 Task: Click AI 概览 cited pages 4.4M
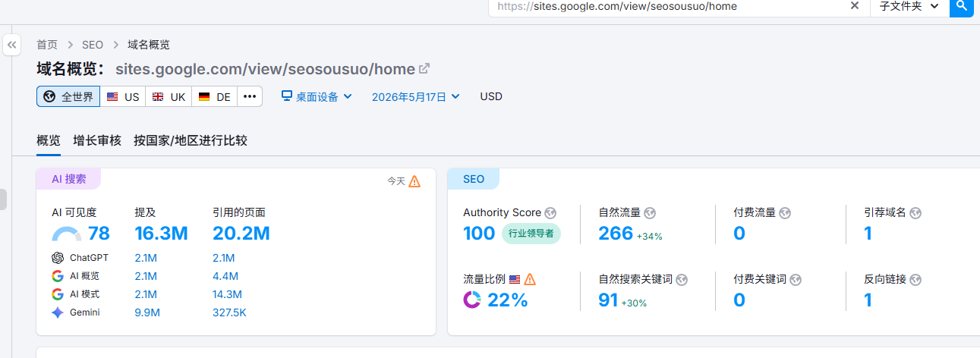tap(225, 276)
